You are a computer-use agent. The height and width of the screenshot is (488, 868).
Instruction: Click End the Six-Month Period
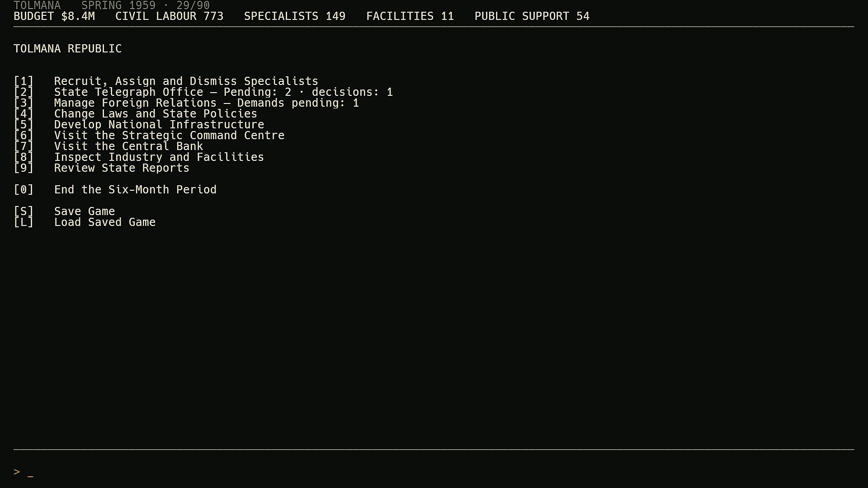[115, 190]
